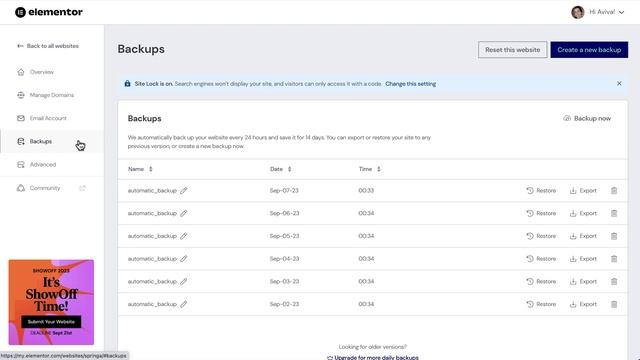Export the Sep-04-23 backup
The image size is (640, 360).
click(583, 259)
